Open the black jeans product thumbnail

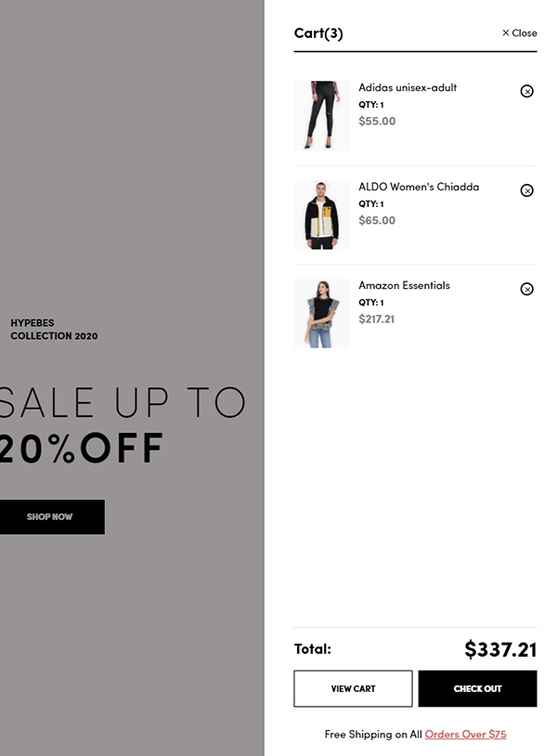[322, 116]
